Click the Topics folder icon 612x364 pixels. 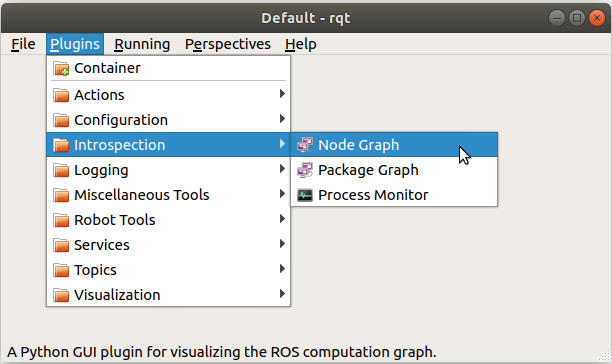tap(61, 270)
